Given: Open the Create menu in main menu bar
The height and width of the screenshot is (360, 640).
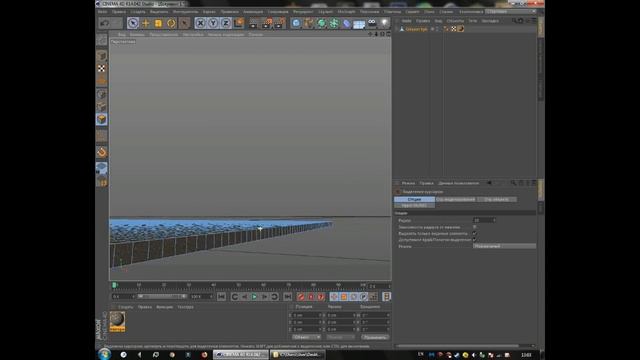Looking at the screenshot, I should [138, 12].
